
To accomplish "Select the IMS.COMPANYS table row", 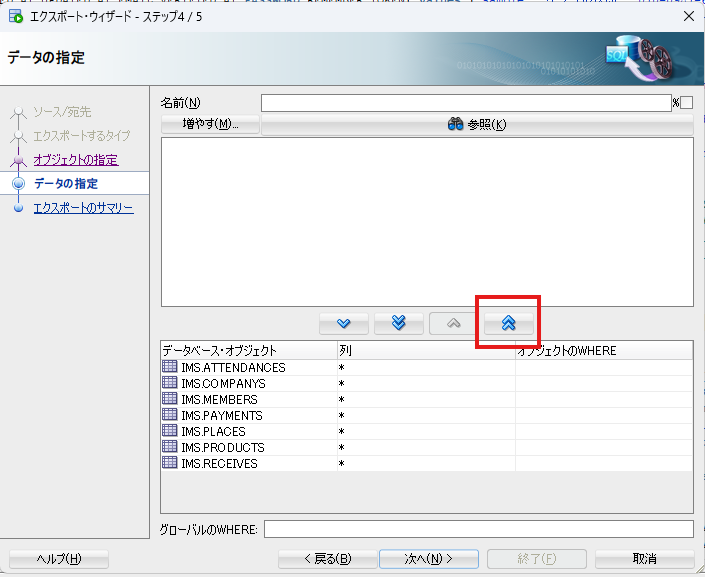I will pyautogui.click(x=223, y=383).
